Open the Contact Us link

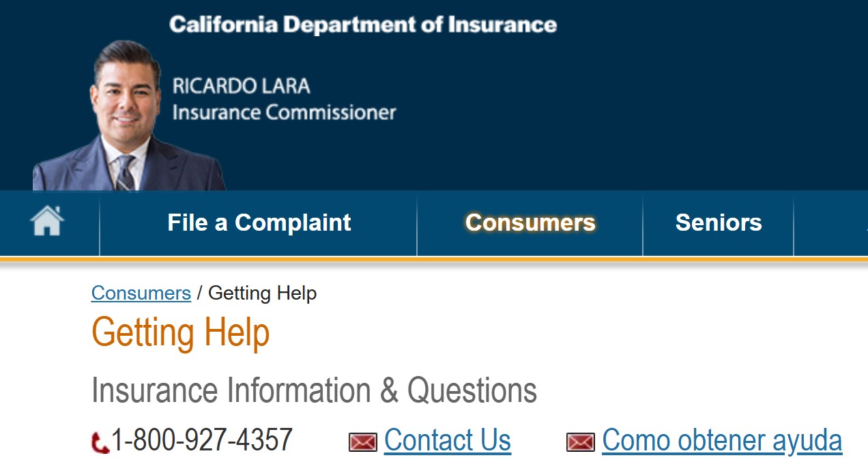tap(448, 440)
